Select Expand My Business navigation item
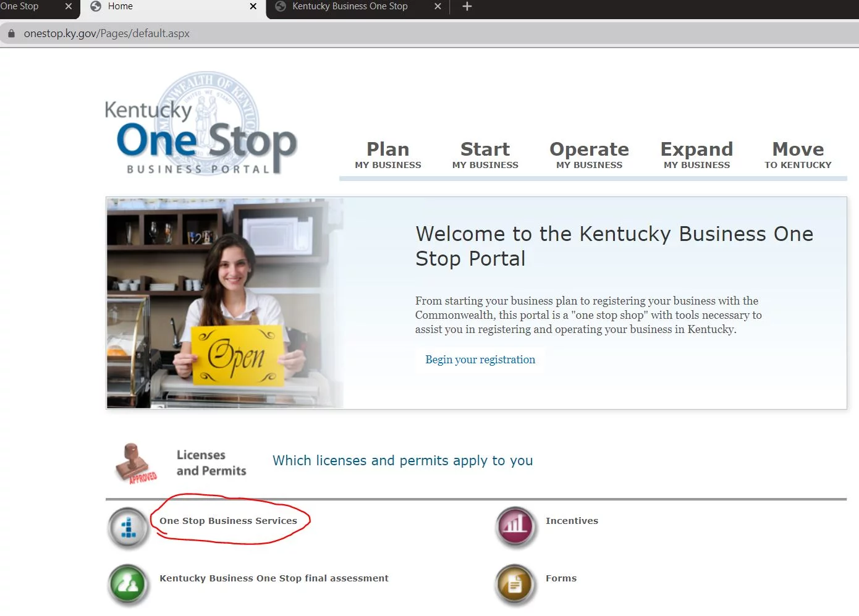The width and height of the screenshot is (859, 616). point(696,155)
